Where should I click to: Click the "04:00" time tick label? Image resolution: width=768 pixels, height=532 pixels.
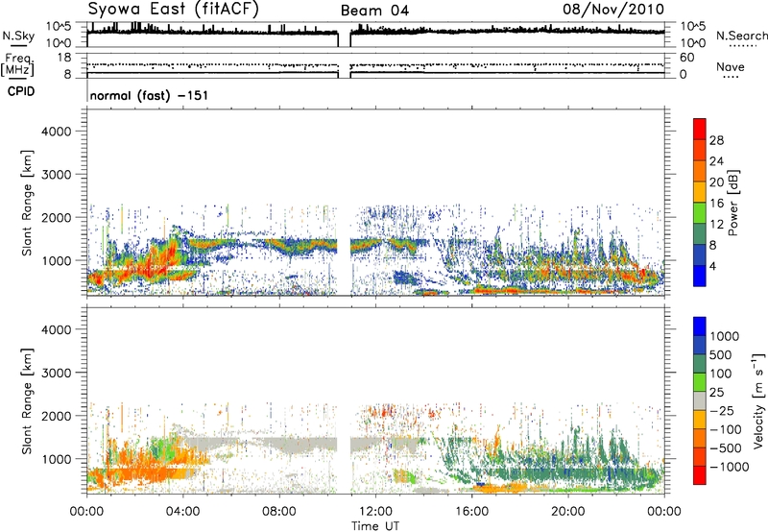pyautogui.click(x=182, y=512)
